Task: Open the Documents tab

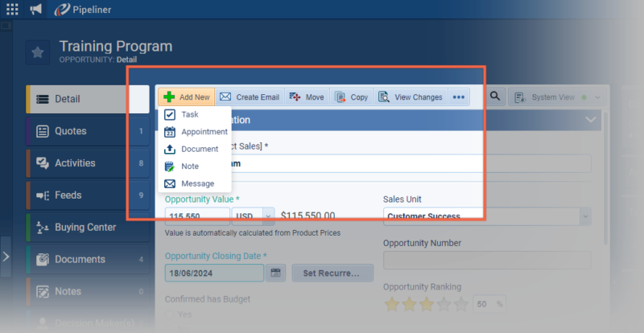Action: coord(88,260)
